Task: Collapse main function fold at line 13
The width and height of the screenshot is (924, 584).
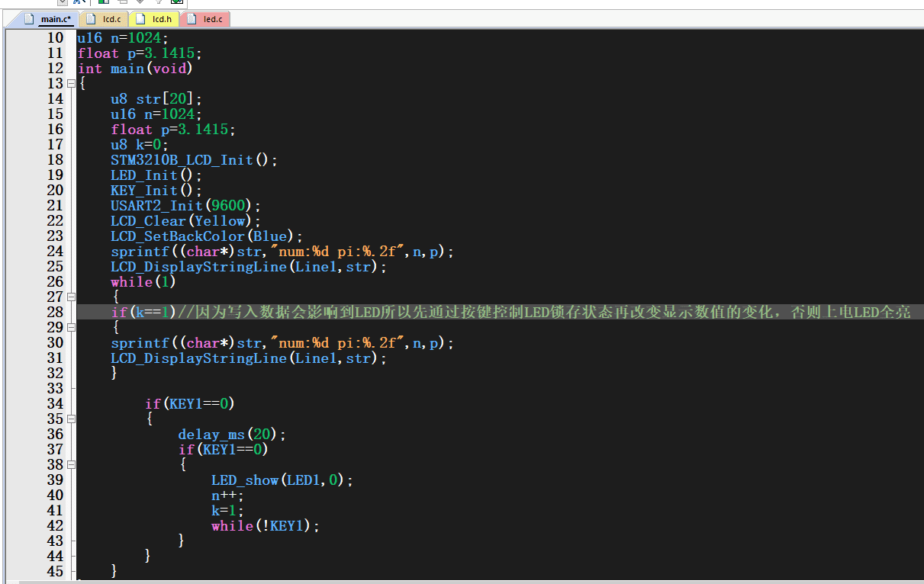Action: 71,83
